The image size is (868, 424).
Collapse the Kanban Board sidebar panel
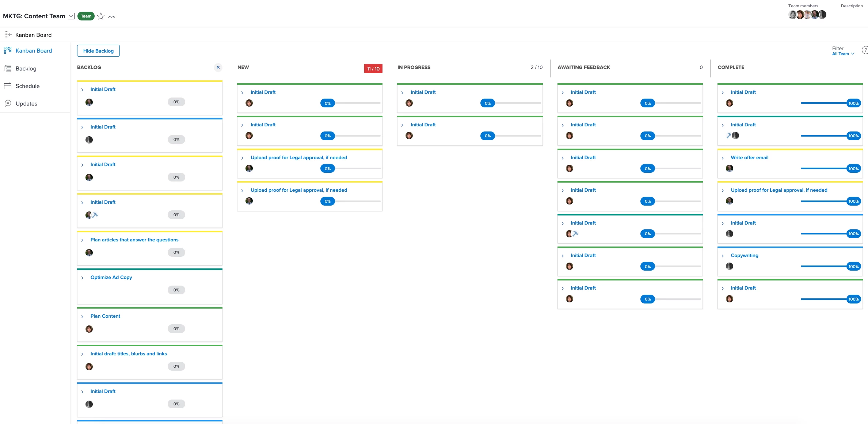tap(8, 35)
